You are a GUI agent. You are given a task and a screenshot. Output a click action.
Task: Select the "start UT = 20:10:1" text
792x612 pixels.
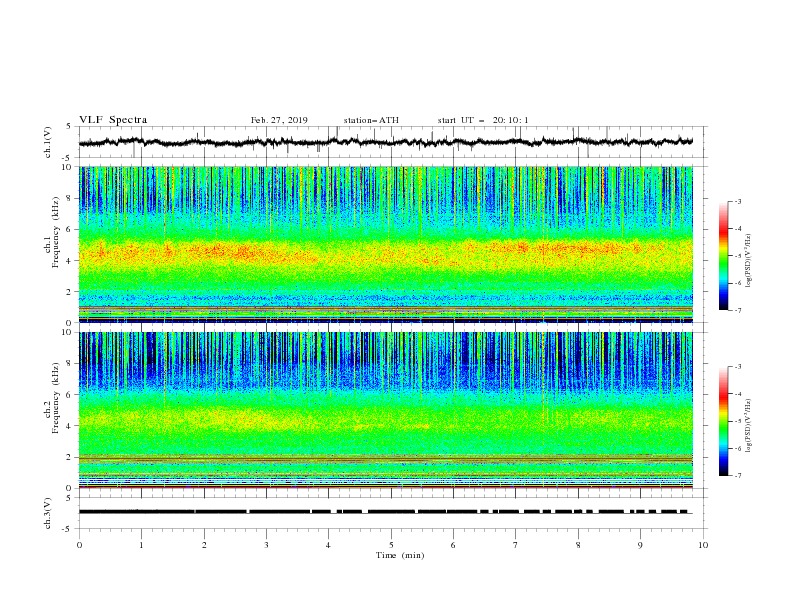(483, 120)
